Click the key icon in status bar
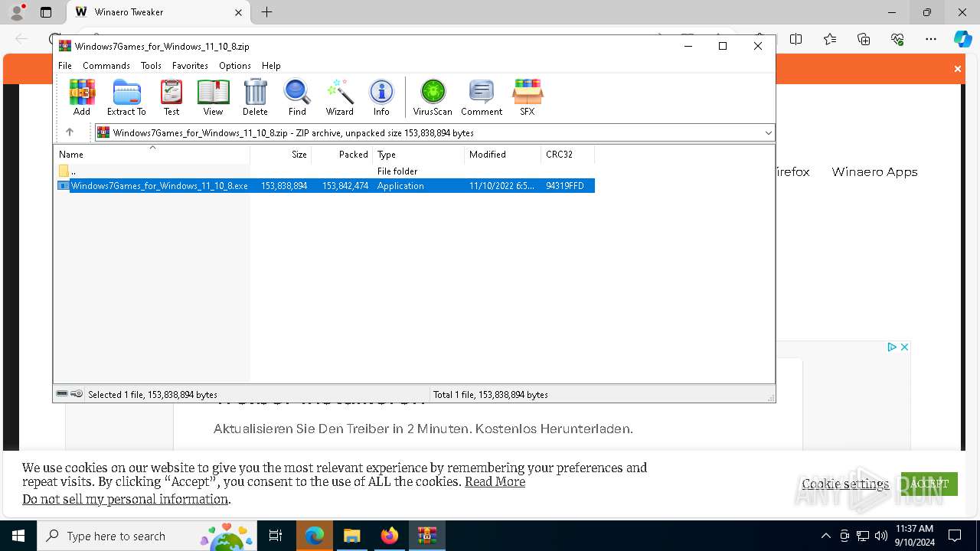Image resolution: width=980 pixels, height=551 pixels. [77, 394]
